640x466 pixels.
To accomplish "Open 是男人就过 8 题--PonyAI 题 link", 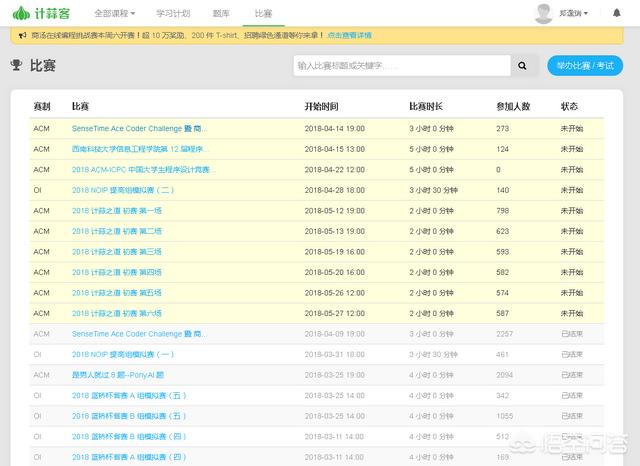I will (x=121, y=375).
